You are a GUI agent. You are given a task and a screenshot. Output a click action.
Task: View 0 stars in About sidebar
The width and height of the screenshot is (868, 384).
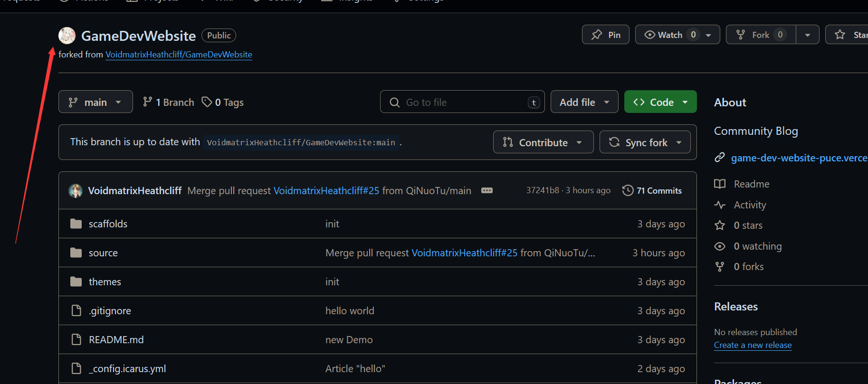(x=748, y=225)
